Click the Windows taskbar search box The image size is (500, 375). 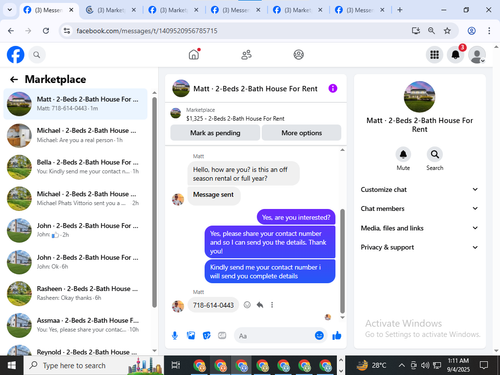tap(94, 365)
